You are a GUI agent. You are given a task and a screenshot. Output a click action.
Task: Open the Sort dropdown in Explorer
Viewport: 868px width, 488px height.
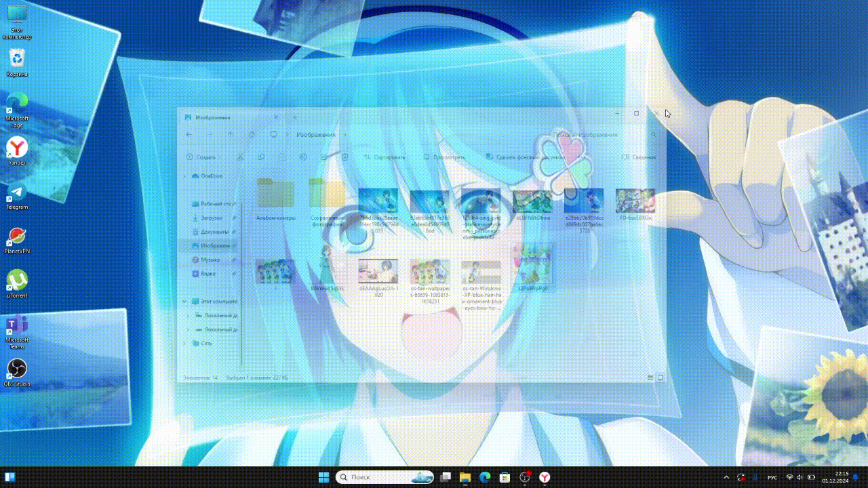[384, 157]
